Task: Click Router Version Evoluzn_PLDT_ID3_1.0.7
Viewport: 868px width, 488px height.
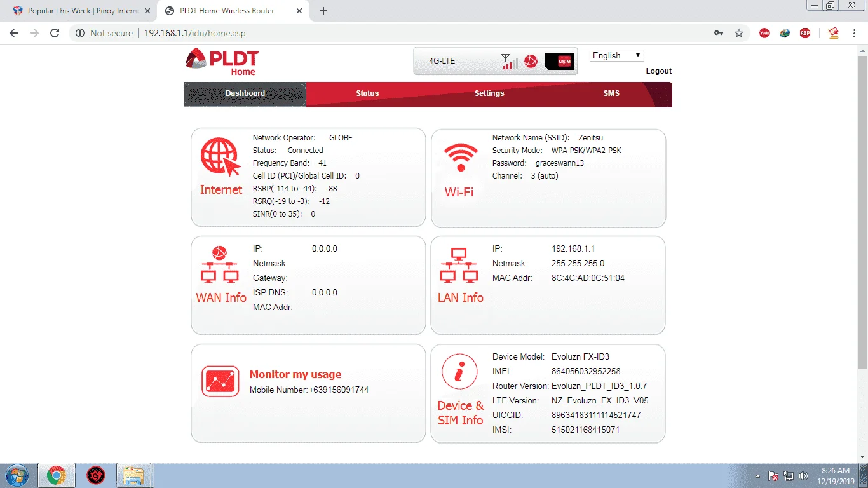Action: tap(599, 386)
